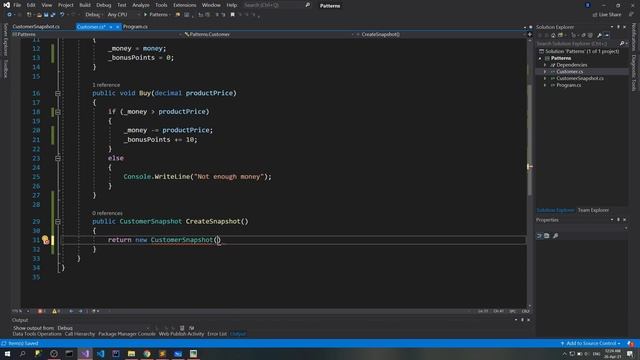Expand the CustomerSnapshot.cs tree node

(545, 78)
